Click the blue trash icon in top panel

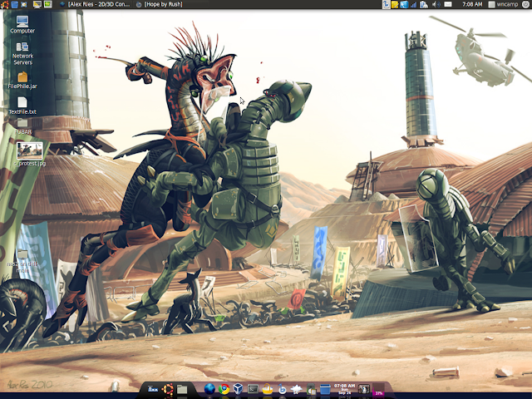pos(15,4)
